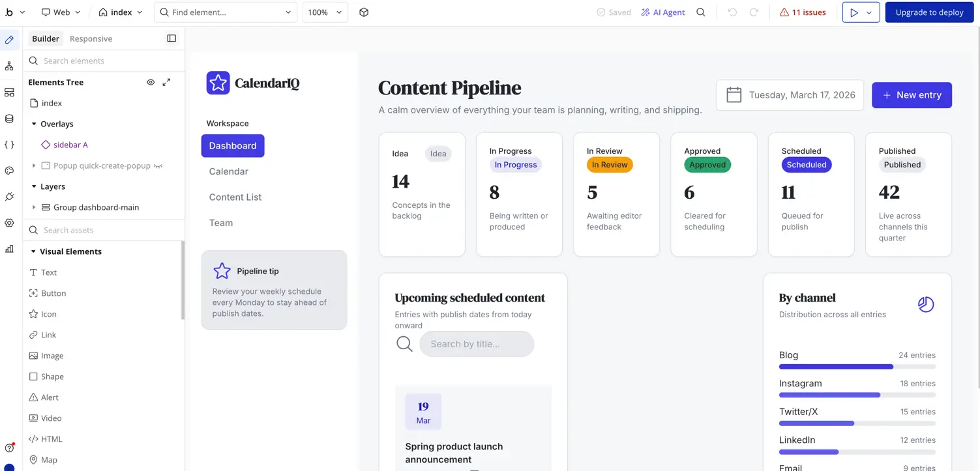Click the Tuesday, March 17, 2026 date box
The height and width of the screenshot is (471, 980).
click(790, 95)
